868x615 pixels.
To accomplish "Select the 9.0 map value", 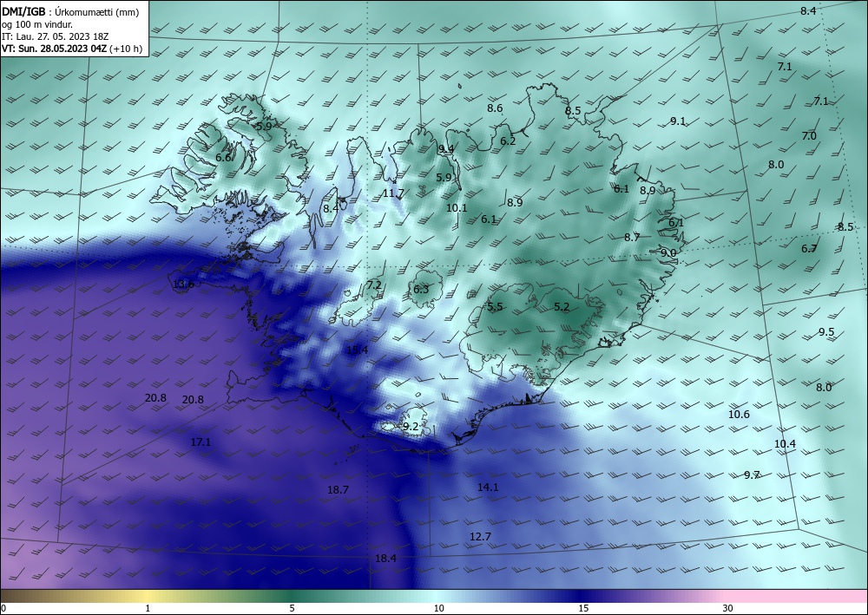I will 668,252.
